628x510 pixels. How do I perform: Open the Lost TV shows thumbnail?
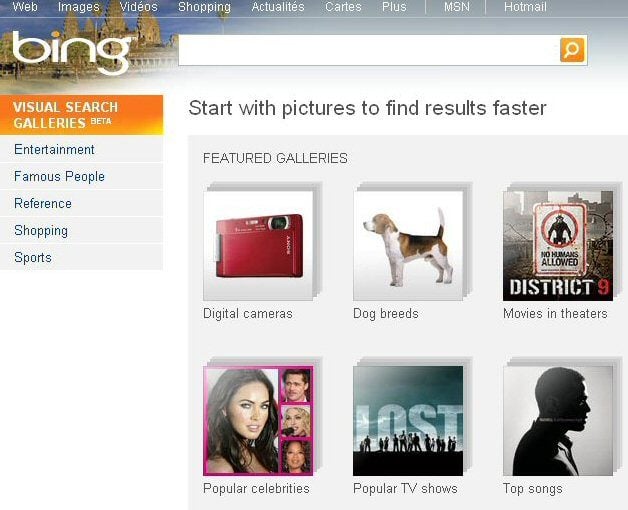(408, 421)
